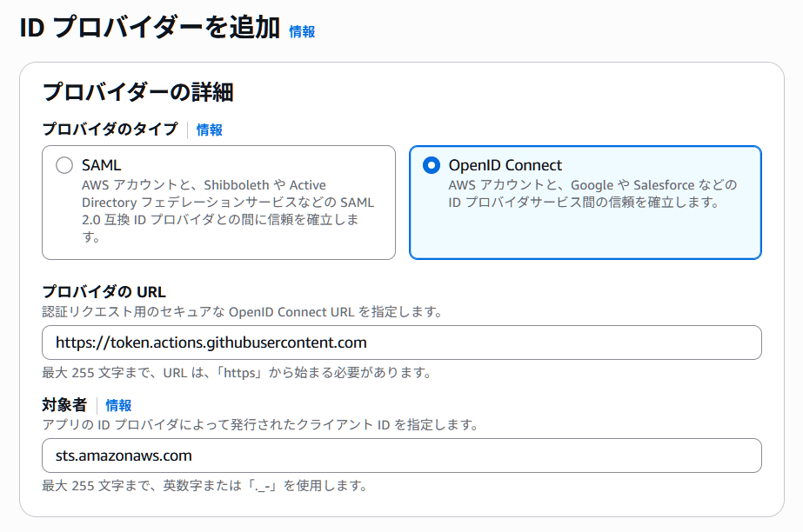
Task: Click the 対象者 field label
Action: [x=64, y=405]
